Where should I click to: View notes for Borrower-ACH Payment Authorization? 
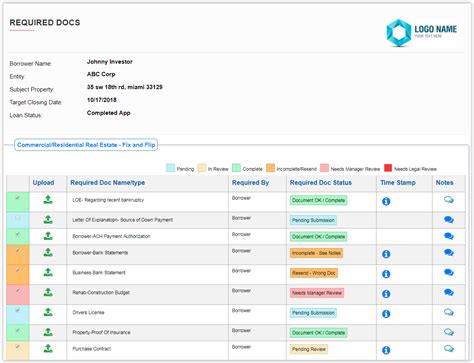(x=449, y=236)
